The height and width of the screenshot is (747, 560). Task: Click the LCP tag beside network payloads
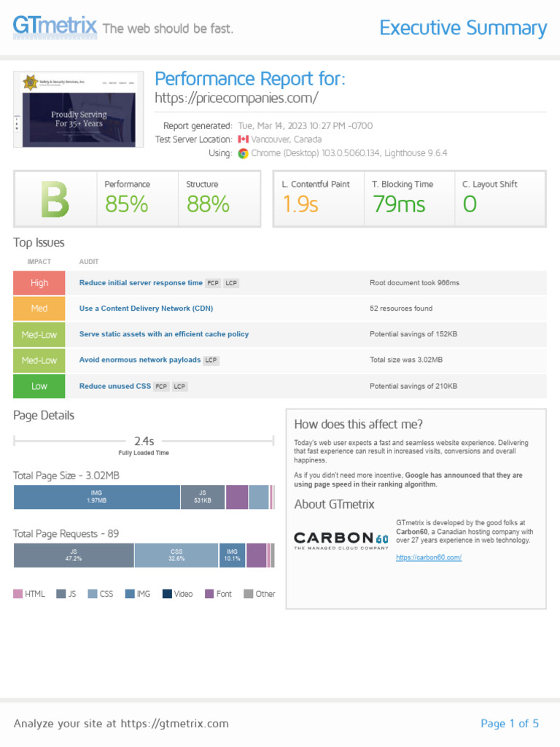point(211,360)
